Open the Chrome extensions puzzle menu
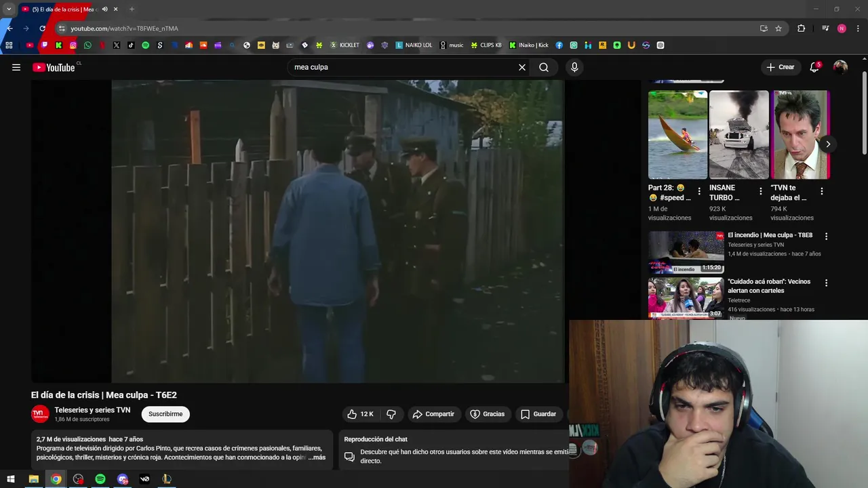 coord(801,28)
